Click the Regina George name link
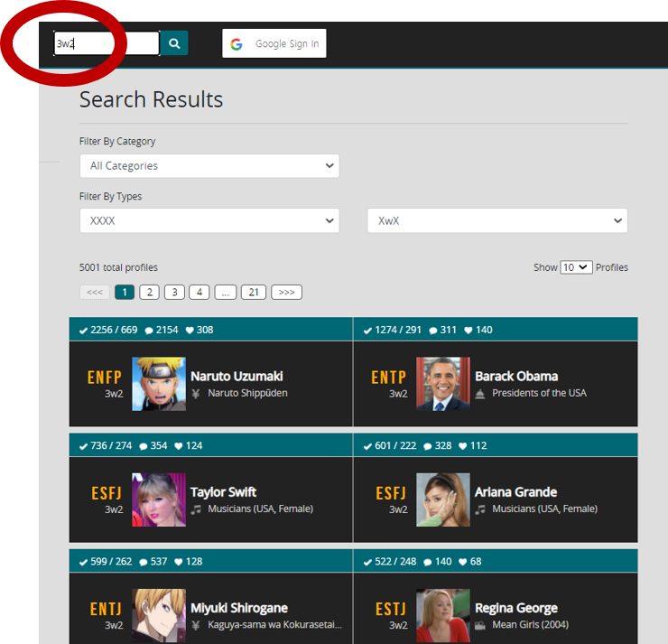 click(x=516, y=608)
